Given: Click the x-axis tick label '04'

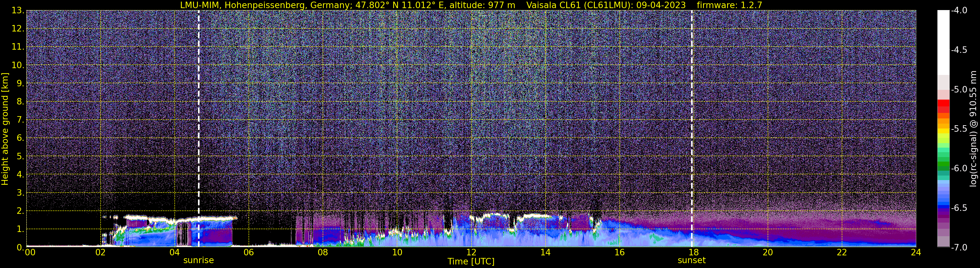Looking at the screenshot, I should [x=174, y=252].
